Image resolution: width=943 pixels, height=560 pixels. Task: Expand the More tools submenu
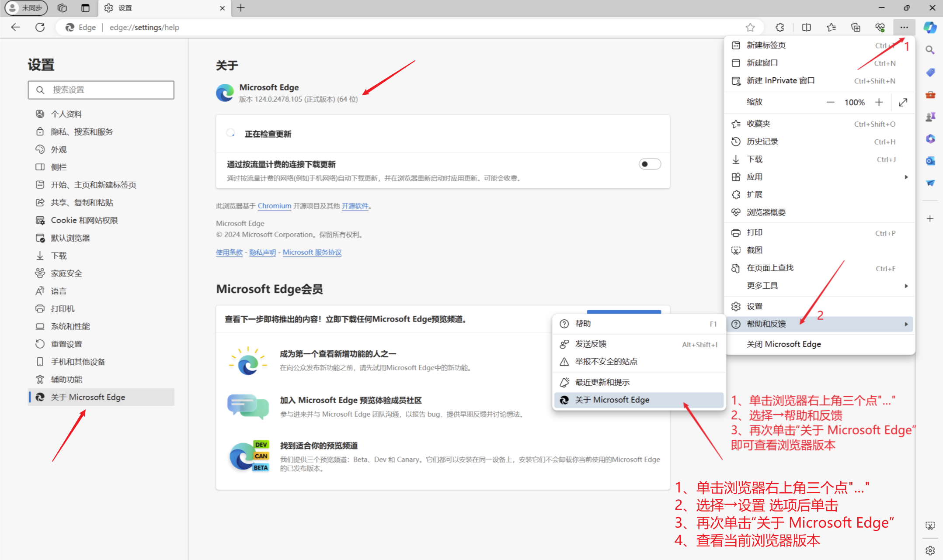(820, 286)
